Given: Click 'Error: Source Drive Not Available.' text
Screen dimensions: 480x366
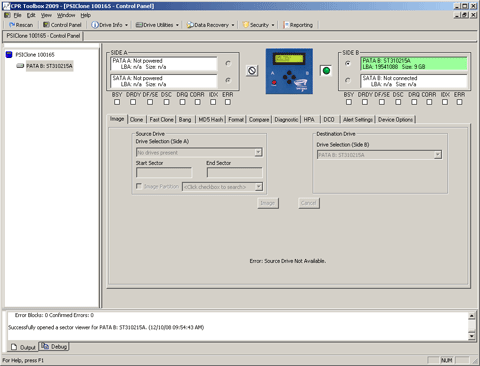Looking at the screenshot, I should click(x=288, y=261).
